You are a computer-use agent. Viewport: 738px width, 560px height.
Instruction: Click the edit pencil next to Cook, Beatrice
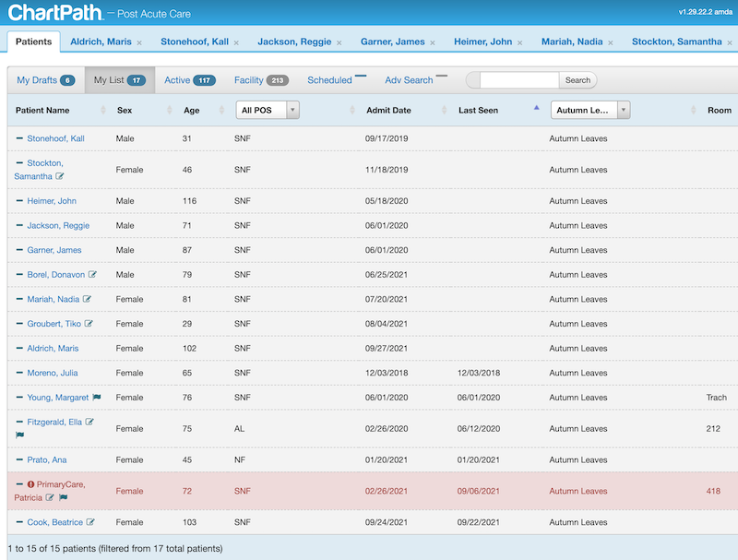(x=90, y=522)
